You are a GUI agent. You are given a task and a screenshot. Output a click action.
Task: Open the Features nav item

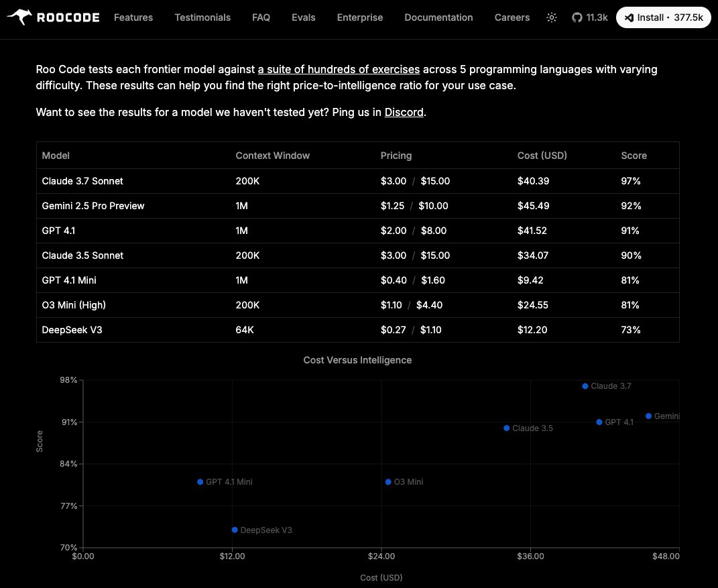[x=133, y=17]
